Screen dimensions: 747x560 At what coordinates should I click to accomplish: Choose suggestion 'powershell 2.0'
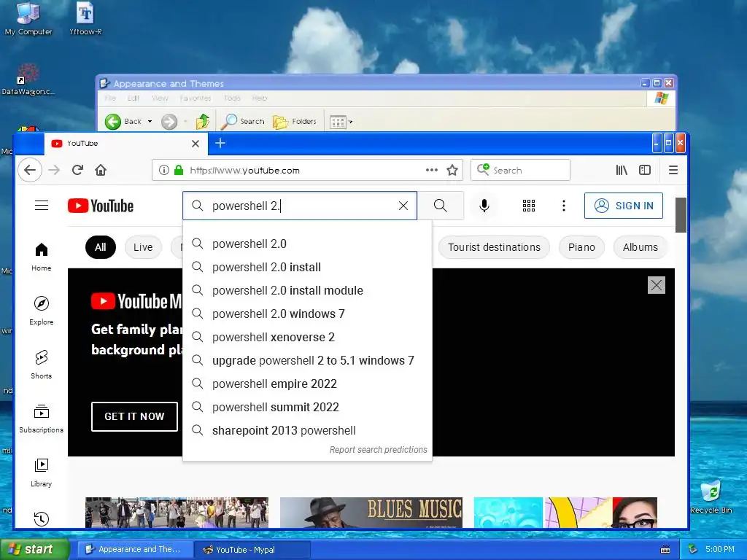coord(307,244)
